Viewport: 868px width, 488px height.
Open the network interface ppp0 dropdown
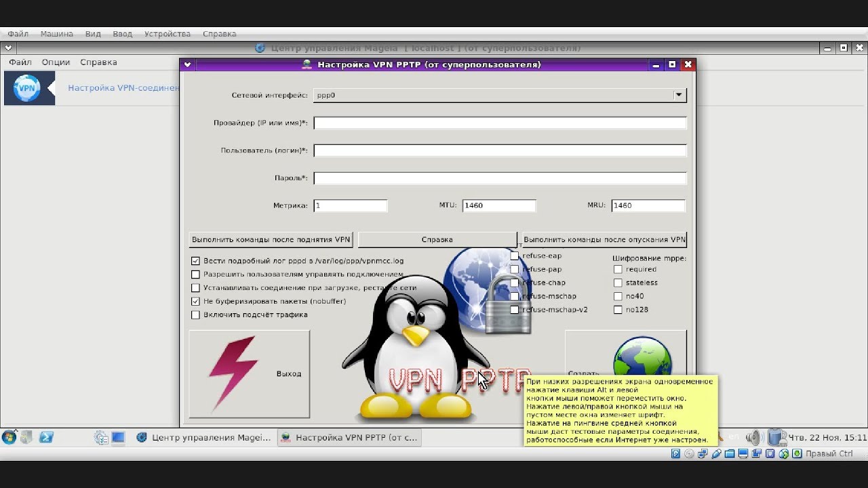500,96
